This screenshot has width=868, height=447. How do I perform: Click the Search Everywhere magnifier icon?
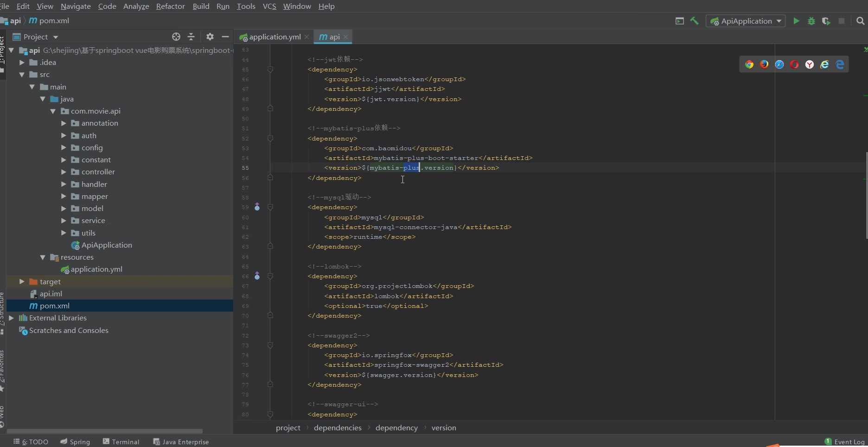click(x=860, y=21)
